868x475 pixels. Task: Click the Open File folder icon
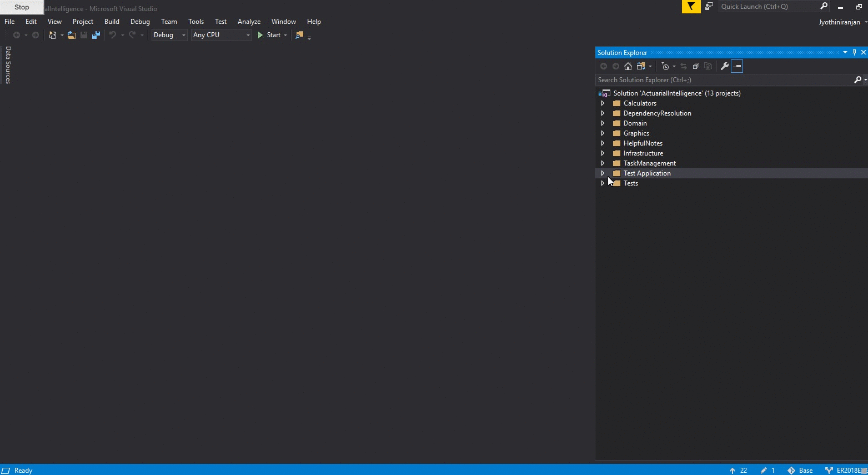tap(72, 35)
